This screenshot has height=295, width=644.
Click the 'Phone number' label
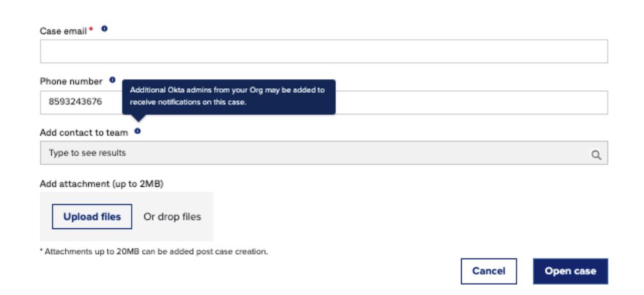[x=71, y=82]
